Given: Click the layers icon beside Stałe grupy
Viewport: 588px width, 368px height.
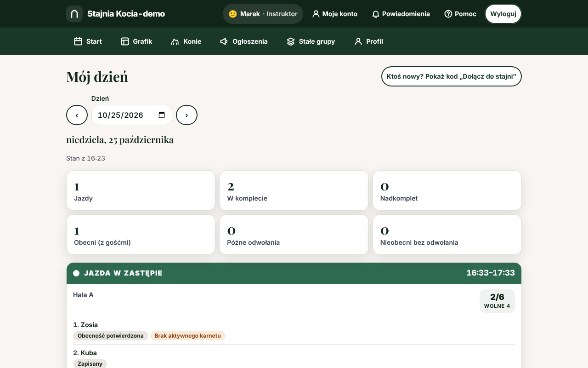Looking at the screenshot, I should [291, 41].
